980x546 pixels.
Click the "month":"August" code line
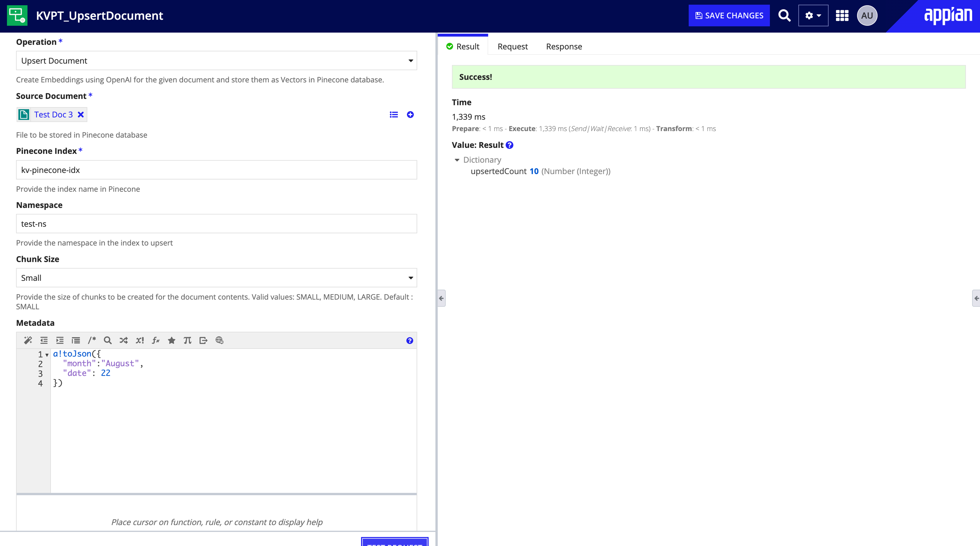(103, 363)
